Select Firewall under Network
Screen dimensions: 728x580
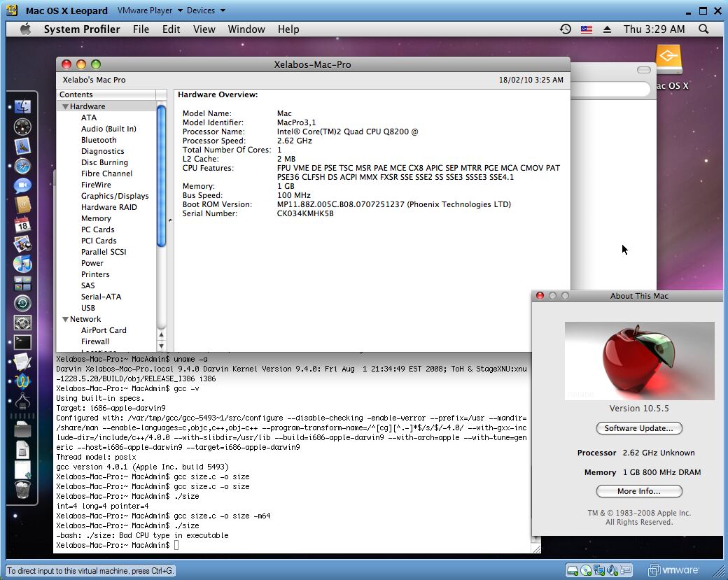coord(95,341)
